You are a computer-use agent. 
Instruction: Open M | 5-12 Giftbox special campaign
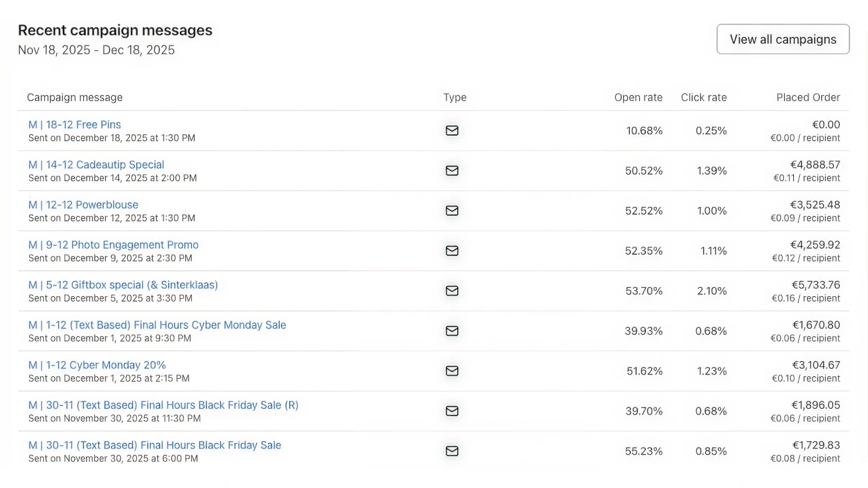point(123,285)
